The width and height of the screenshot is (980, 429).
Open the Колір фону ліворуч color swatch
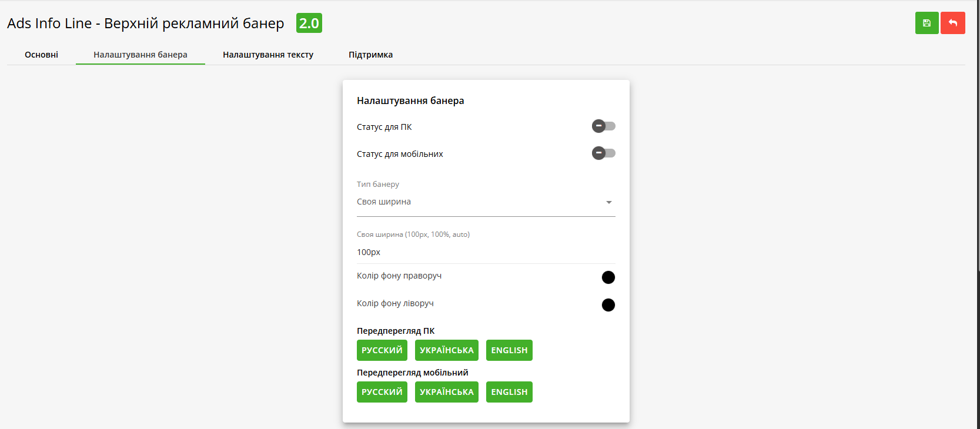coord(608,305)
